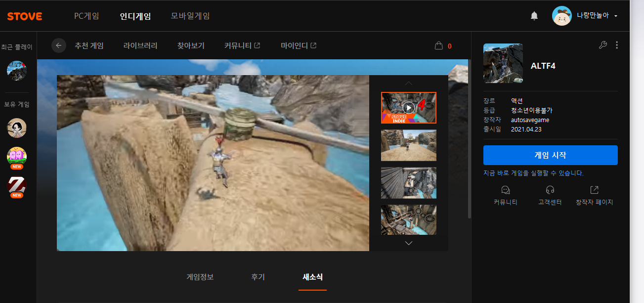Open 마이인디 external link
The image size is (644, 303).
click(299, 45)
